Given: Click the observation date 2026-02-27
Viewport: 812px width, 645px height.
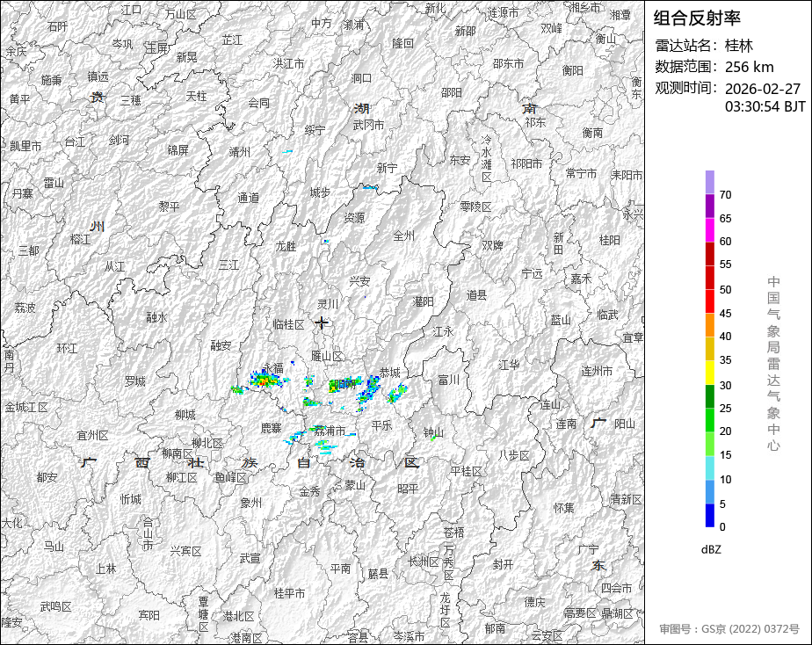Looking at the screenshot, I should (x=763, y=89).
